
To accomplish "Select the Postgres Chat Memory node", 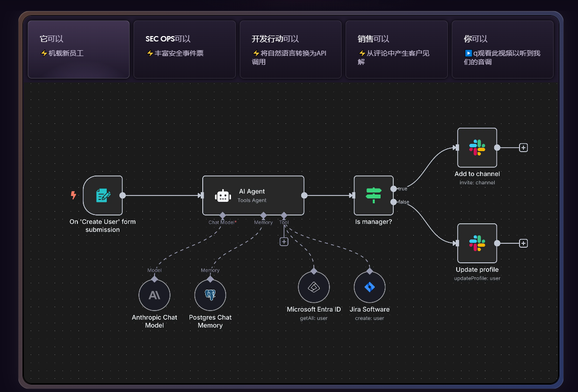I will [210, 295].
